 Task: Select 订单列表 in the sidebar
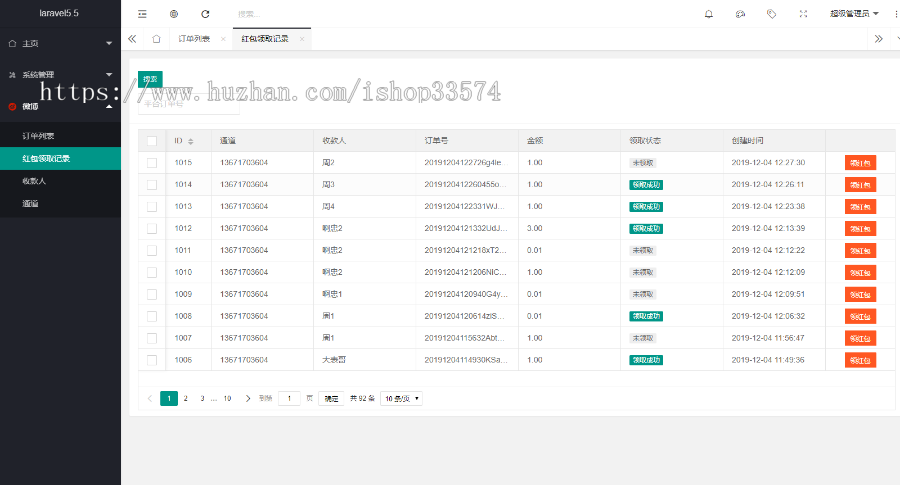[x=60, y=136]
